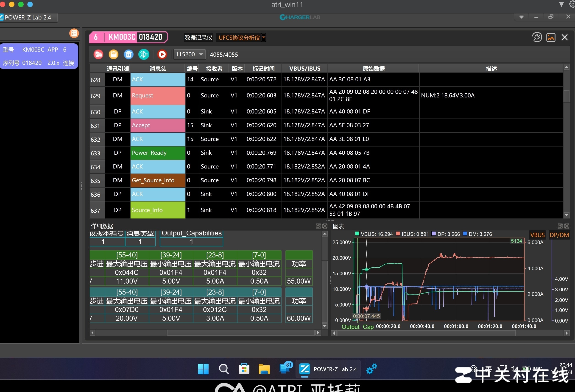The image size is (575, 392).
Task: Click the KM003C device entry in sidebar
Action: tap(39, 56)
